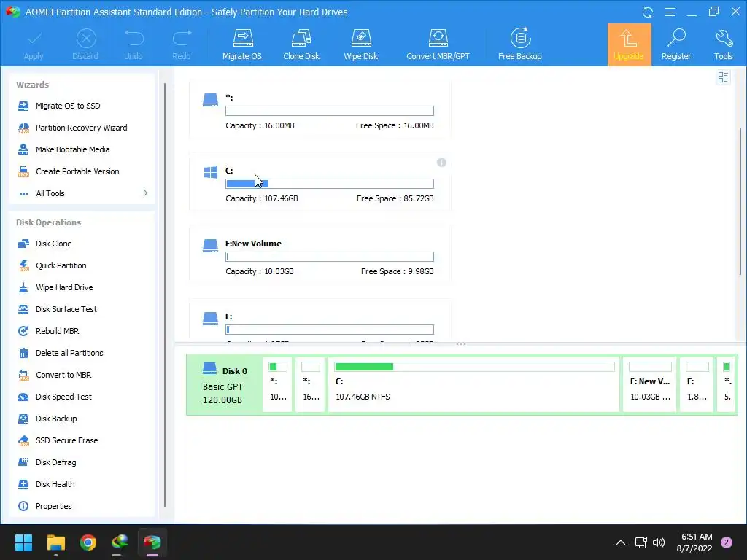
Task: Click the Redo toolbar button
Action: click(x=182, y=44)
